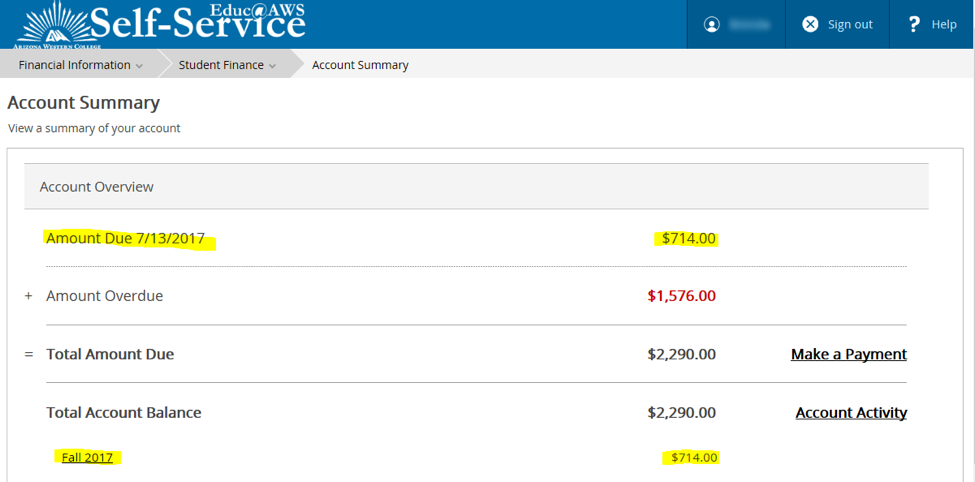Click the Account Summary page heading

pyautogui.click(x=83, y=103)
